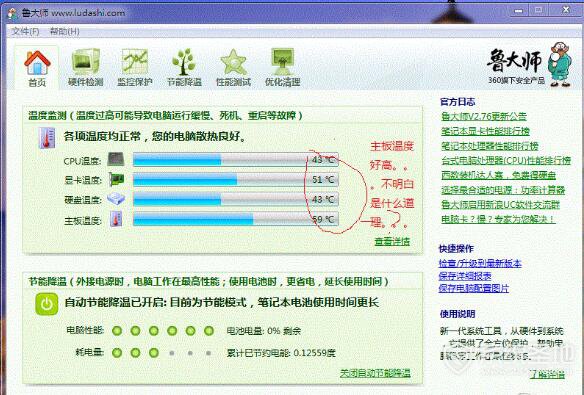Viewport: 584px width, 395px height.
Task: Click the thermometer icon beside temperature status
Action: (47, 137)
